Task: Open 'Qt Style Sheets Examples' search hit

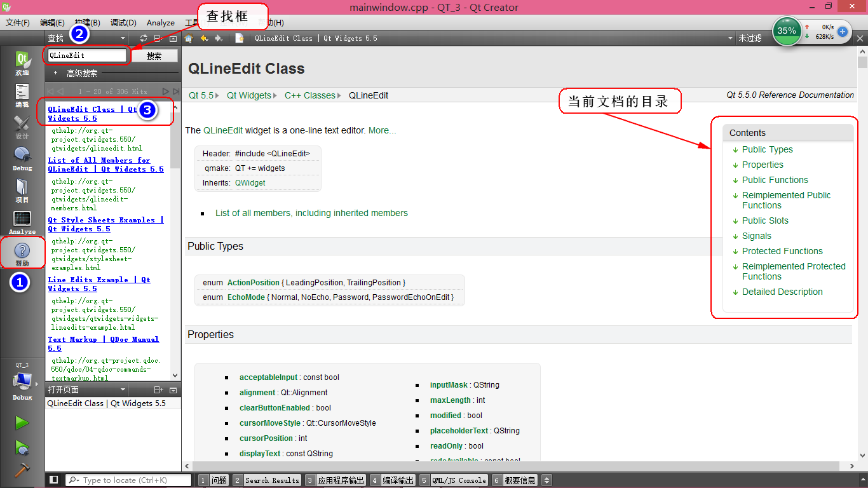Action: coord(105,224)
